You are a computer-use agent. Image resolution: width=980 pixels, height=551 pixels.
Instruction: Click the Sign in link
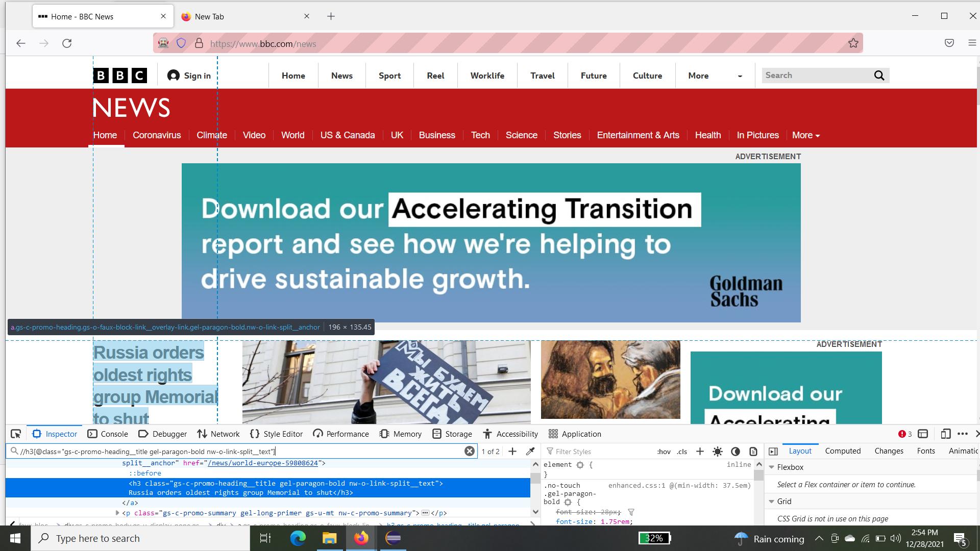[189, 76]
